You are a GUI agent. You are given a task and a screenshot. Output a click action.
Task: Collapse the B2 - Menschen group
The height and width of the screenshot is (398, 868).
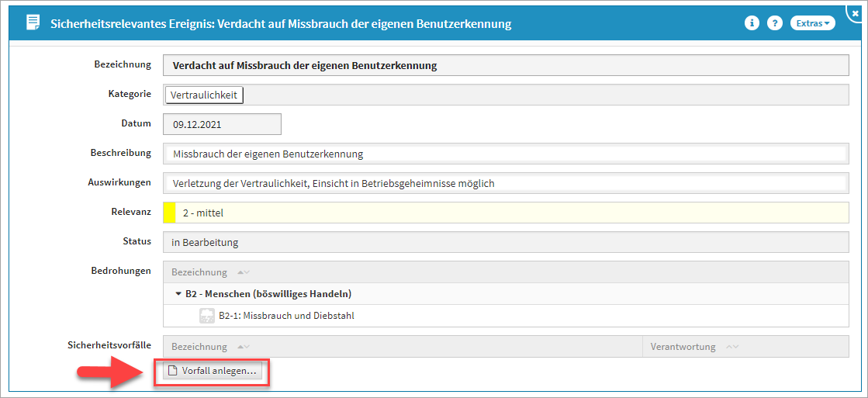pos(178,294)
